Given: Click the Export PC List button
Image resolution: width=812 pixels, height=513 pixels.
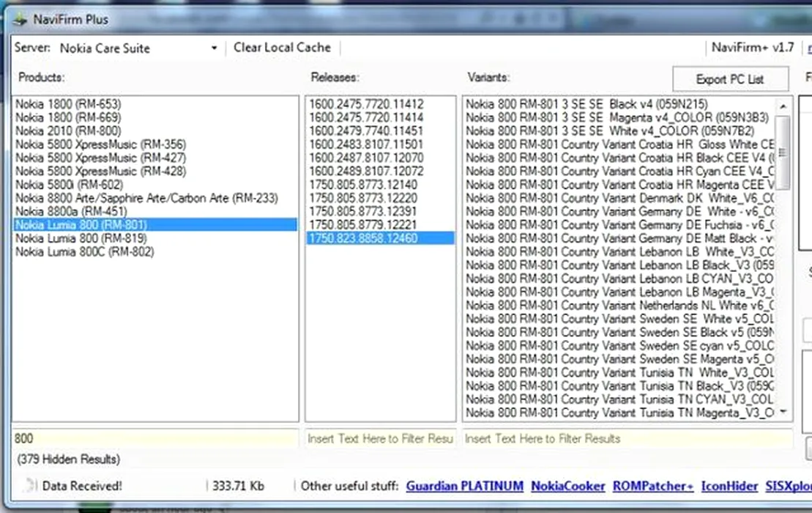Looking at the screenshot, I should [730, 79].
